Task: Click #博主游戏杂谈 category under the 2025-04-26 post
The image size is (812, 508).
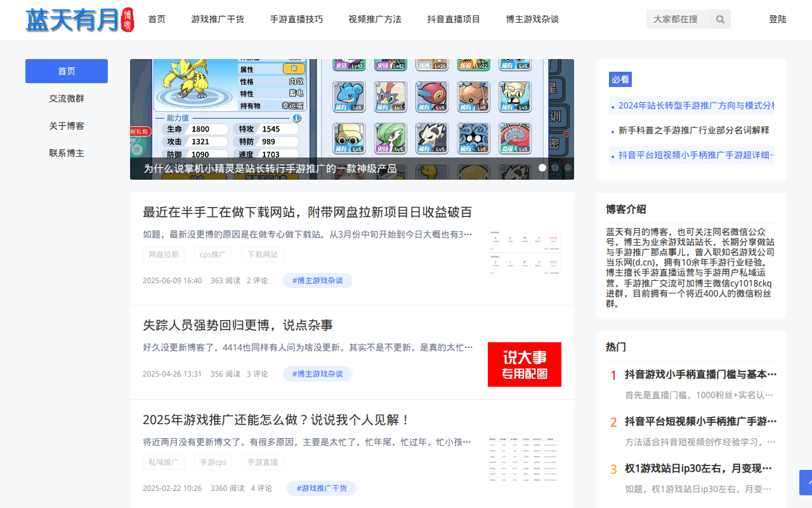Action: click(318, 374)
